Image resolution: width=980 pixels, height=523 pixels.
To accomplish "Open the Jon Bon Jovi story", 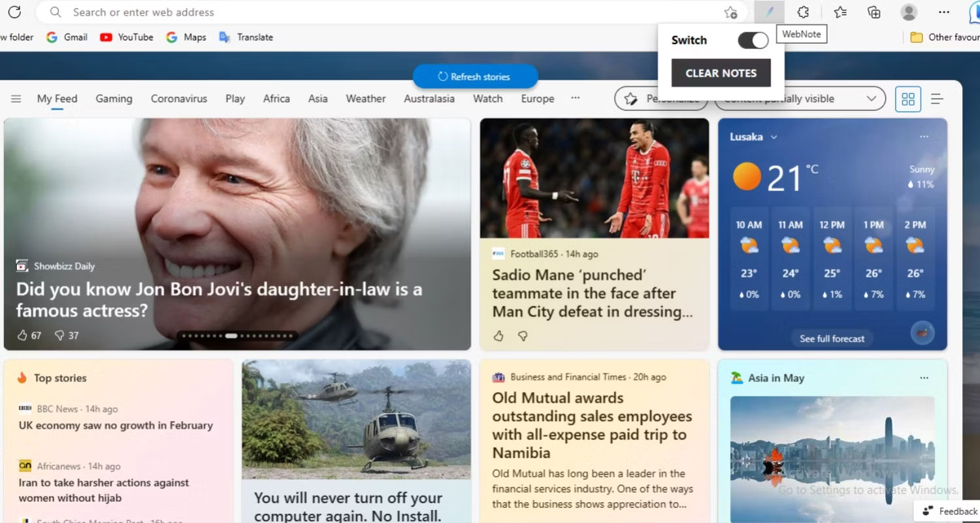I will (219, 299).
